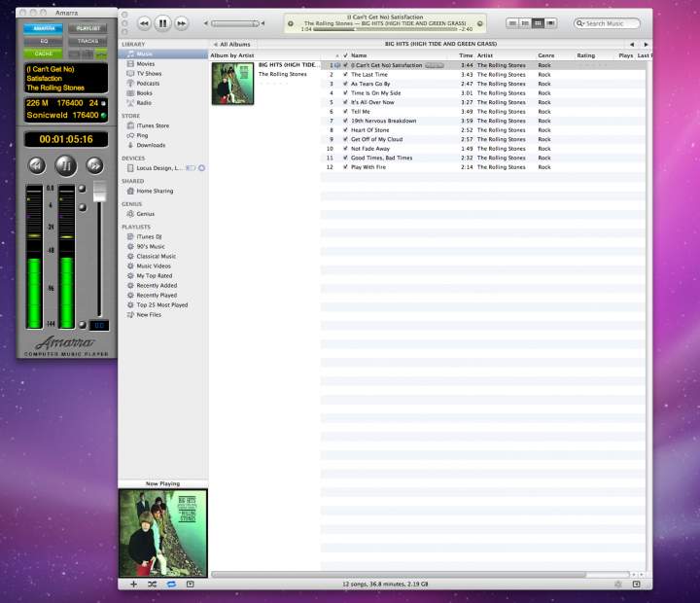Image resolution: width=700 pixels, height=603 pixels.
Task: Switch to Cover Flow view
Action: (551, 23)
